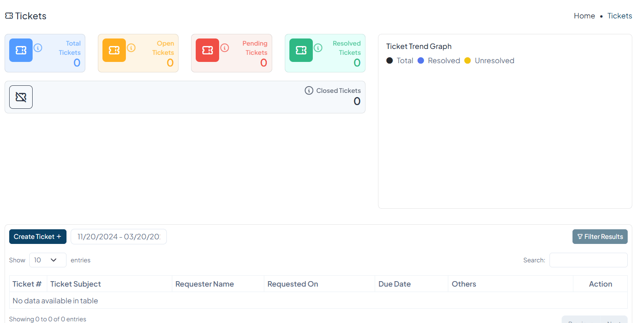Image resolution: width=644 pixels, height=323 pixels.
Task: Toggle the Unresolved series in graph legend
Action: [x=490, y=61]
